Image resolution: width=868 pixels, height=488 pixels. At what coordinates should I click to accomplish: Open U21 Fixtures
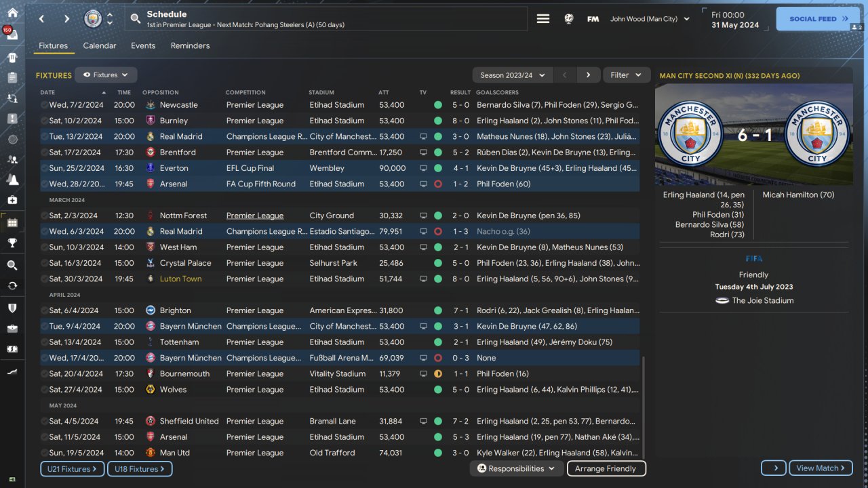pyautogui.click(x=73, y=468)
